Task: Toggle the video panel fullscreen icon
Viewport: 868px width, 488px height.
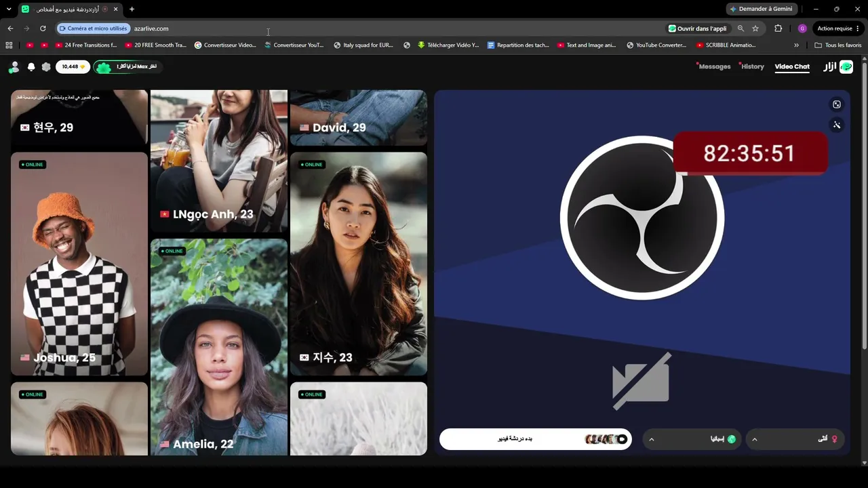Action: pos(837,104)
